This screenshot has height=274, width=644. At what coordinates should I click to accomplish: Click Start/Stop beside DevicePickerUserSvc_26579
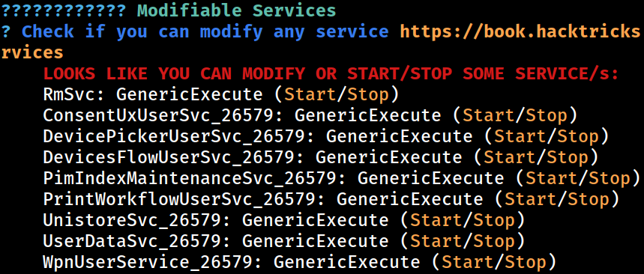point(547,136)
